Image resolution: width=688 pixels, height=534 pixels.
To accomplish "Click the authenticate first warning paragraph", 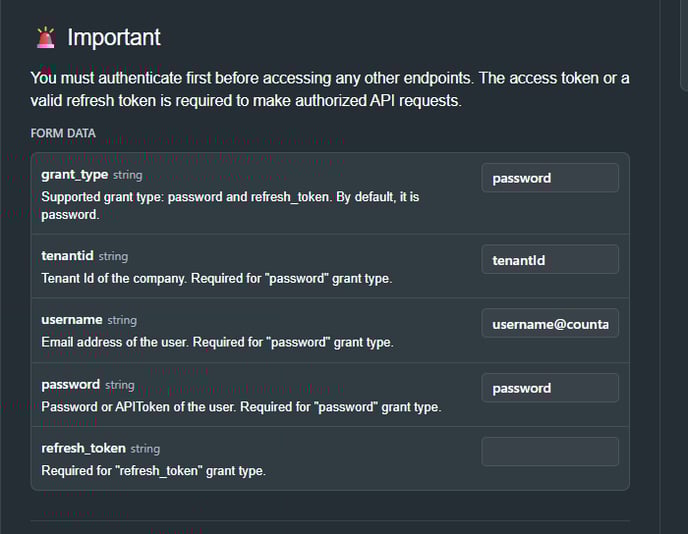I will click(330, 90).
